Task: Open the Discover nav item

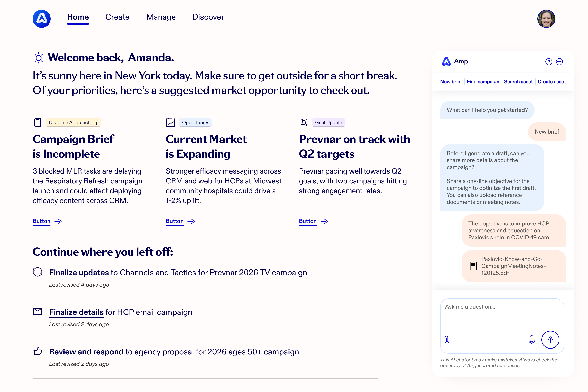Action: pyautogui.click(x=208, y=17)
